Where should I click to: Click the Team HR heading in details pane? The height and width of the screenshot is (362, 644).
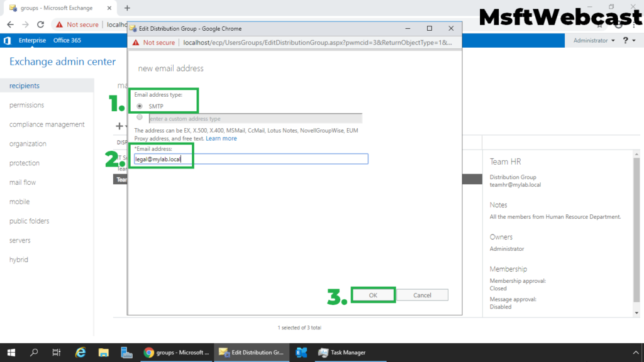505,162
